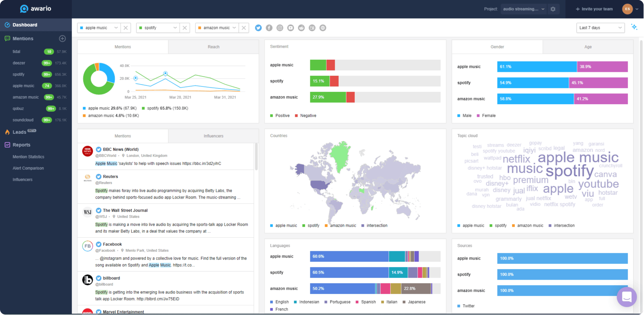This screenshot has height=315, width=644.
Task: Open the audio streaming project dropdown
Action: pyautogui.click(x=523, y=9)
